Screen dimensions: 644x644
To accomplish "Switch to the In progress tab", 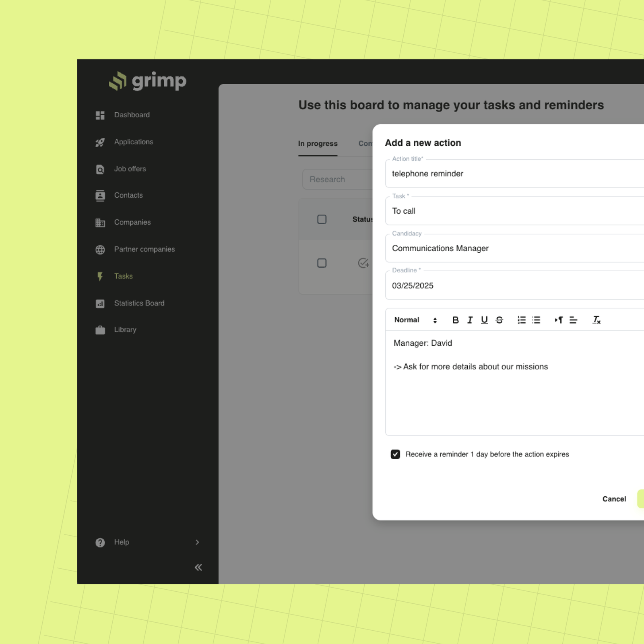I will (x=318, y=144).
